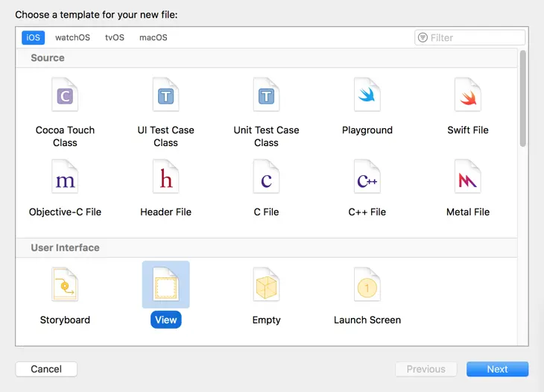Select the Launch Screen template
This screenshot has width=544, height=392.
(x=367, y=285)
